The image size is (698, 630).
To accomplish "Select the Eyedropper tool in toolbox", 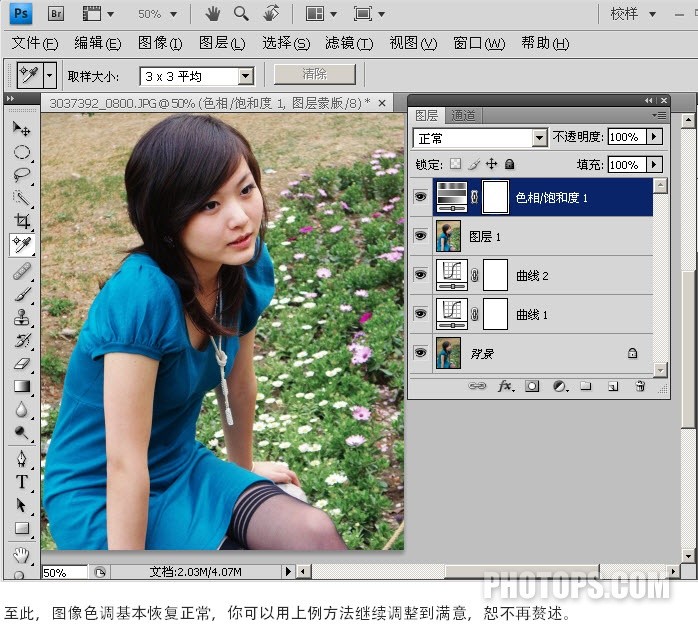I will 21,244.
